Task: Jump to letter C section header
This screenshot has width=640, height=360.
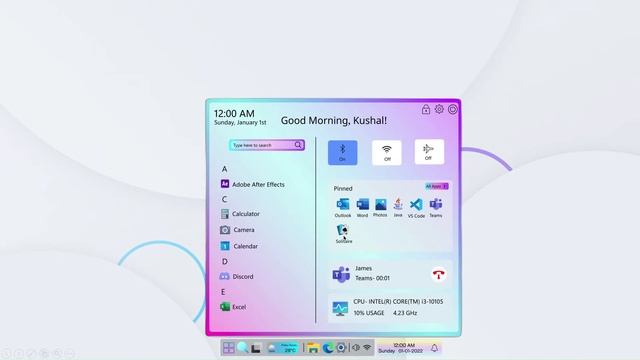Action: click(224, 199)
